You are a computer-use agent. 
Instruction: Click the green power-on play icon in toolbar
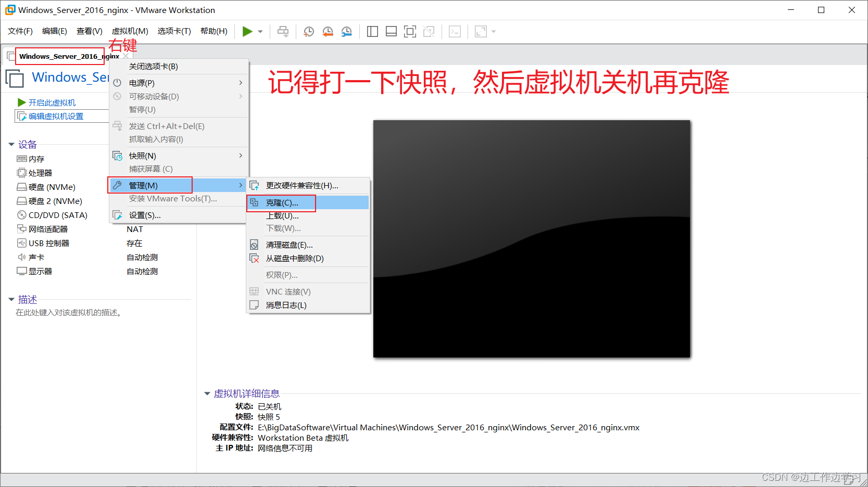[247, 32]
